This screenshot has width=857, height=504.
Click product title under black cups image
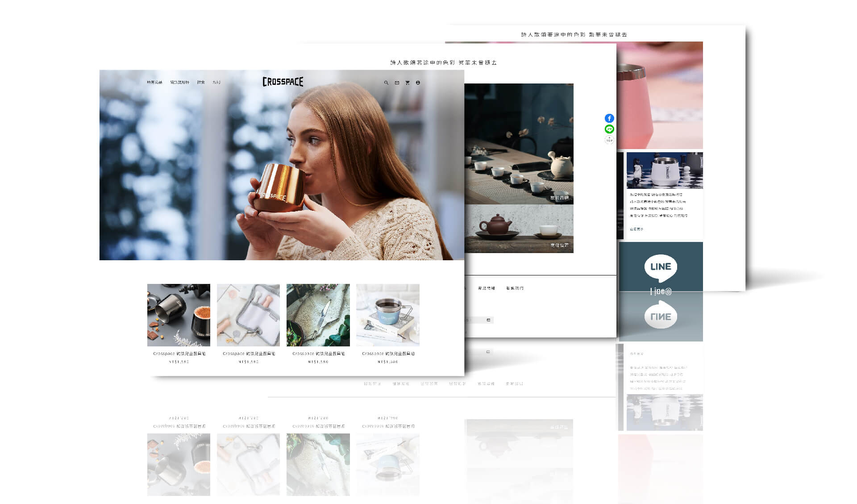[179, 354]
